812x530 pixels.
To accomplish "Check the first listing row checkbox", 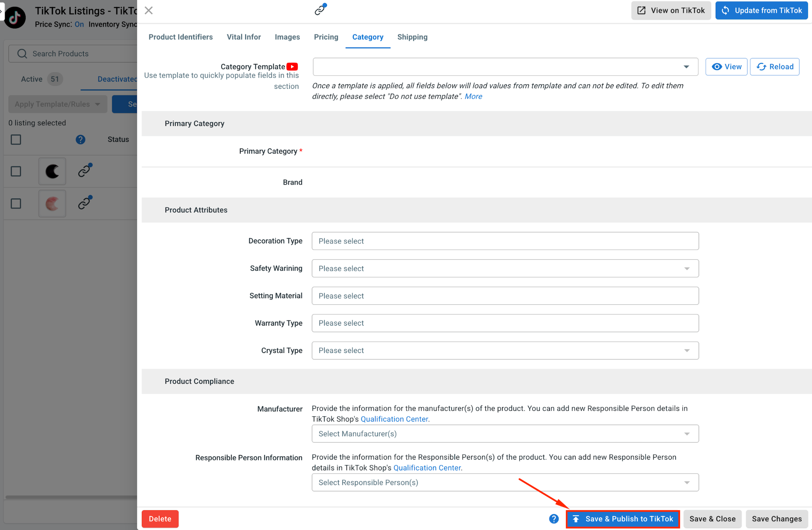I will 16,172.
